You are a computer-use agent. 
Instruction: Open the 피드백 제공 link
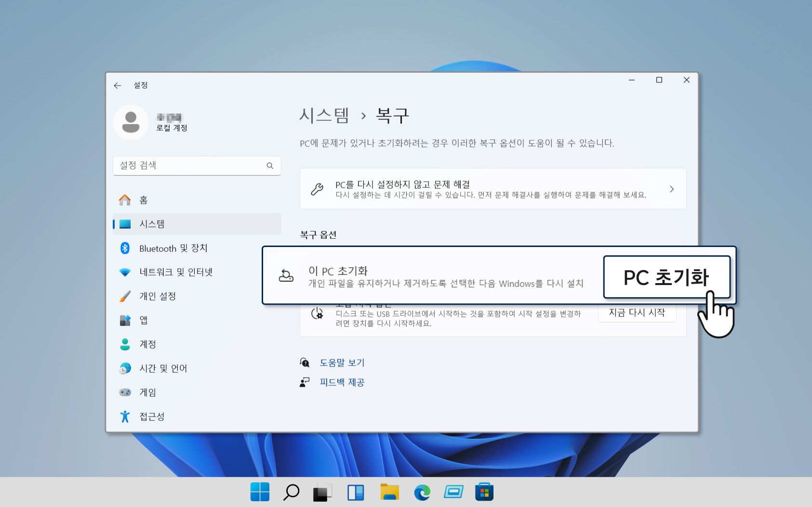click(x=342, y=382)
